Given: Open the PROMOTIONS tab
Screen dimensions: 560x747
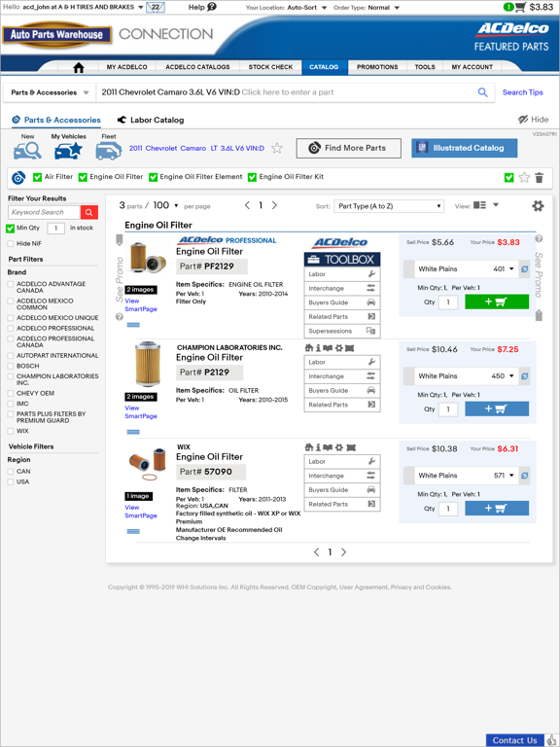Looking at the screenshot, I should [x=377, y=67].
